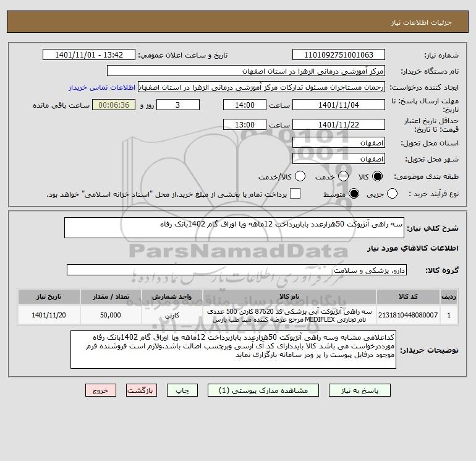Click the announcement date field 1401/11/01 - 13:42

[88, 54]
